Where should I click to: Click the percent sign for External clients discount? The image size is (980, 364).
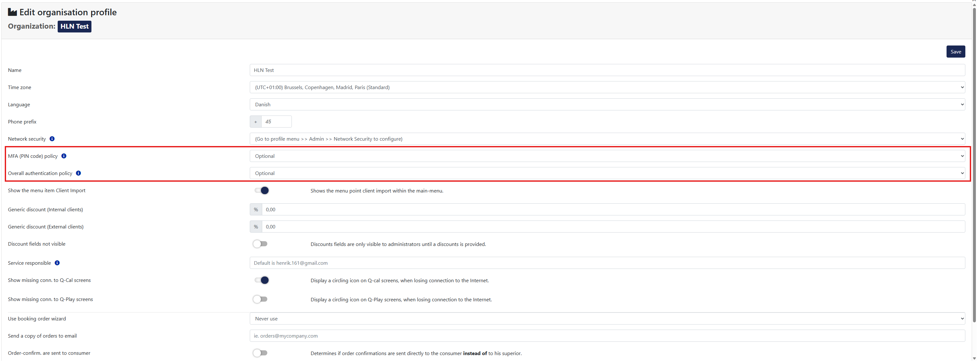[x=256, y=227]
